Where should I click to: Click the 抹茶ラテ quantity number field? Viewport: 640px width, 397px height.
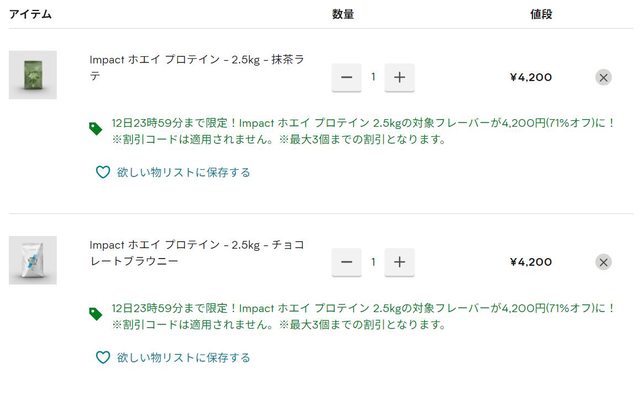pos(373,77)
